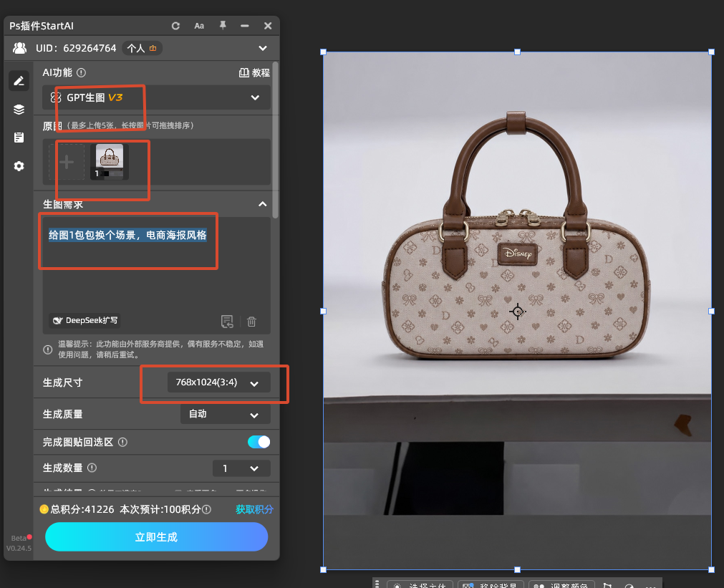
Task: Open the prompt template icon
Action: (x=227, y=322)
